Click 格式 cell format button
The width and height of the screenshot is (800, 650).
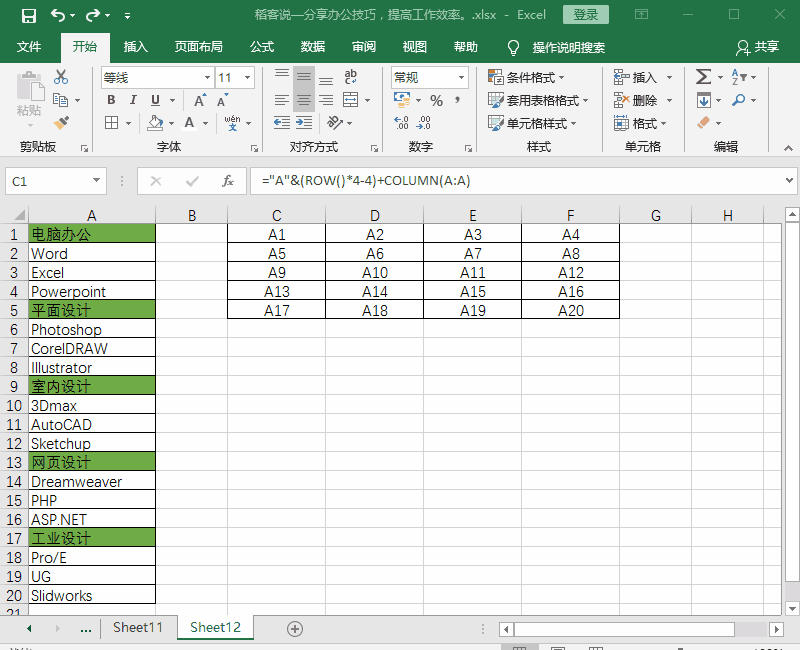[640, 123]
